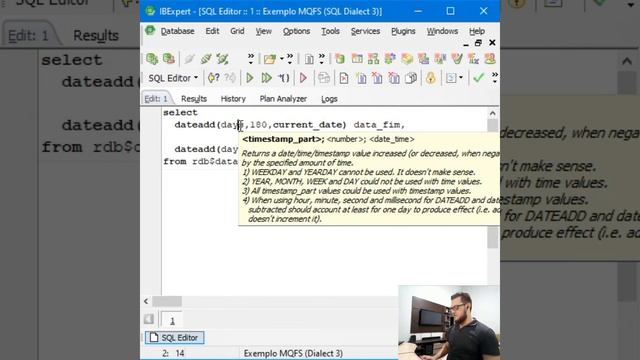Click the horizontal scrollbar thumb

tap(167, 302)
